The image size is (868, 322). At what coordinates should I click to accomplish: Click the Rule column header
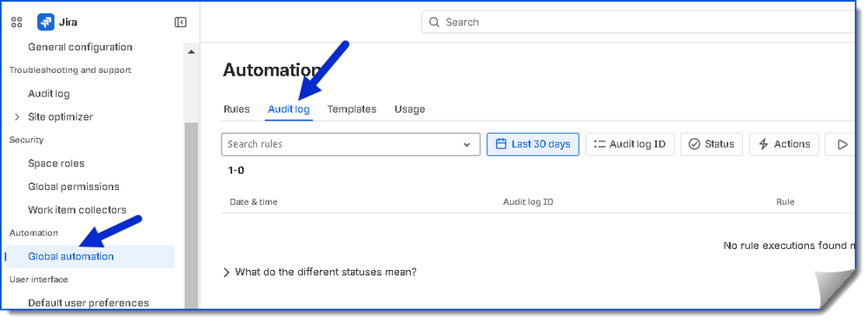click(785, 202)
